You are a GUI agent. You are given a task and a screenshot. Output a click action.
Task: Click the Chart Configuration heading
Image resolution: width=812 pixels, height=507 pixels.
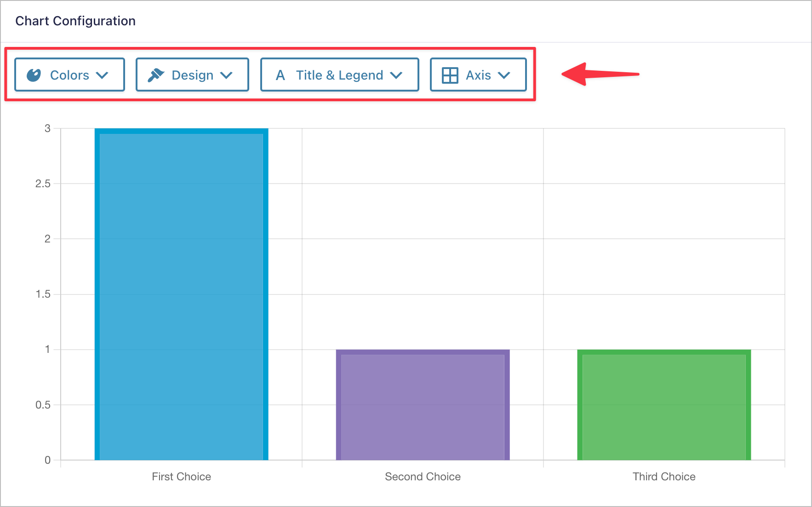(75, 21)
